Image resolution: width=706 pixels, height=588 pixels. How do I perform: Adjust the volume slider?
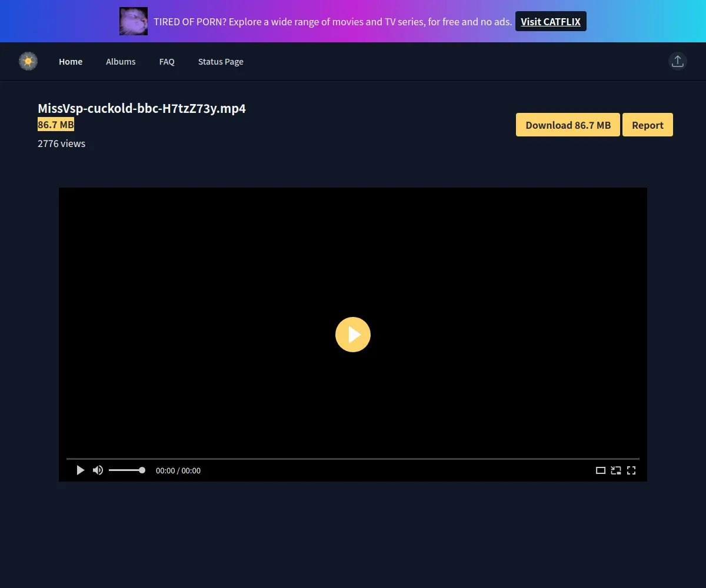[x=126, y=470]
